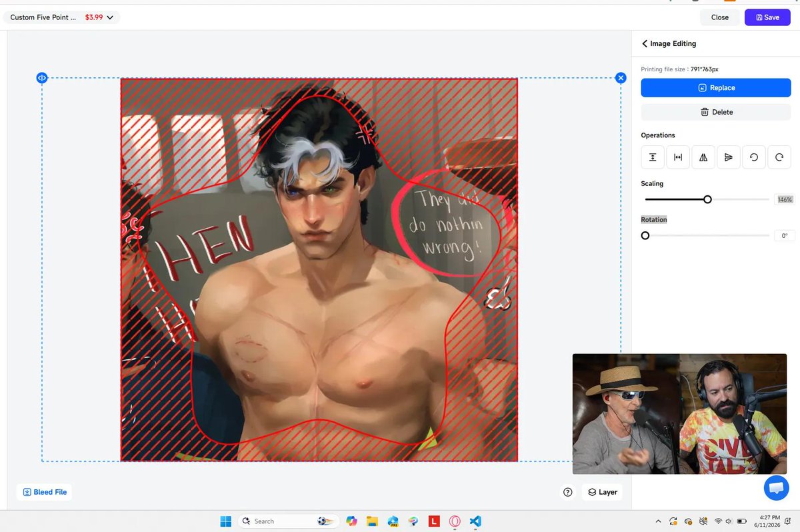The image size is (800, 532).
Task: Click the highlighted Rotation label
Action: tap(654, 219)
